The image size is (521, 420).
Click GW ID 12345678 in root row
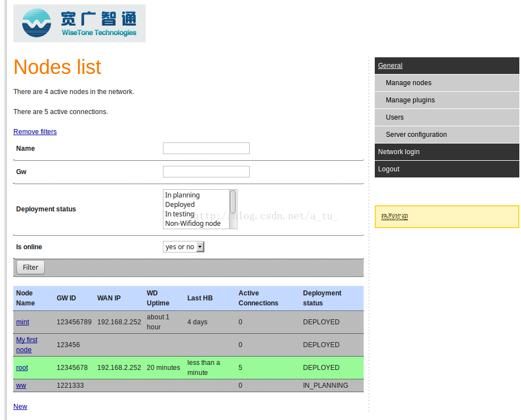coord(72,368)
